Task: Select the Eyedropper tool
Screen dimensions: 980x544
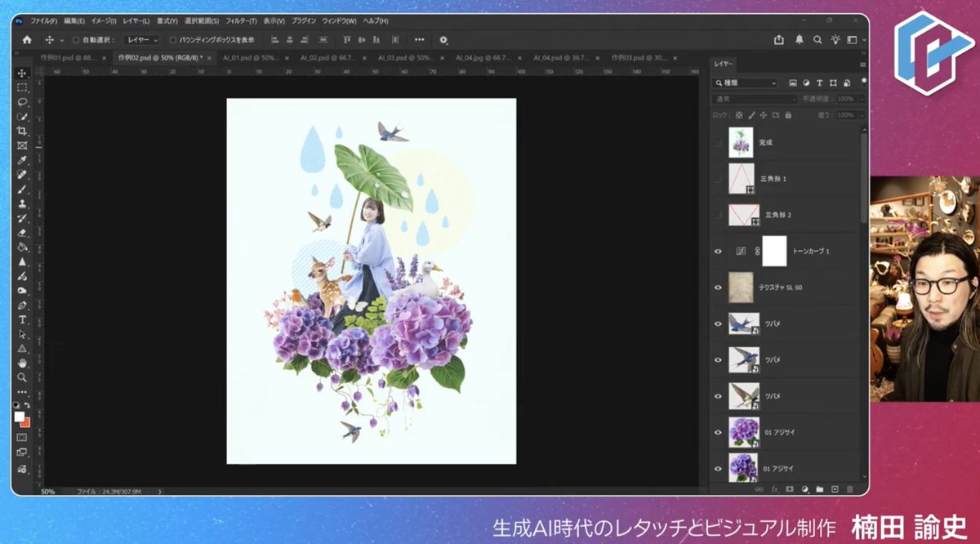Action: click(x=22, y=160)
